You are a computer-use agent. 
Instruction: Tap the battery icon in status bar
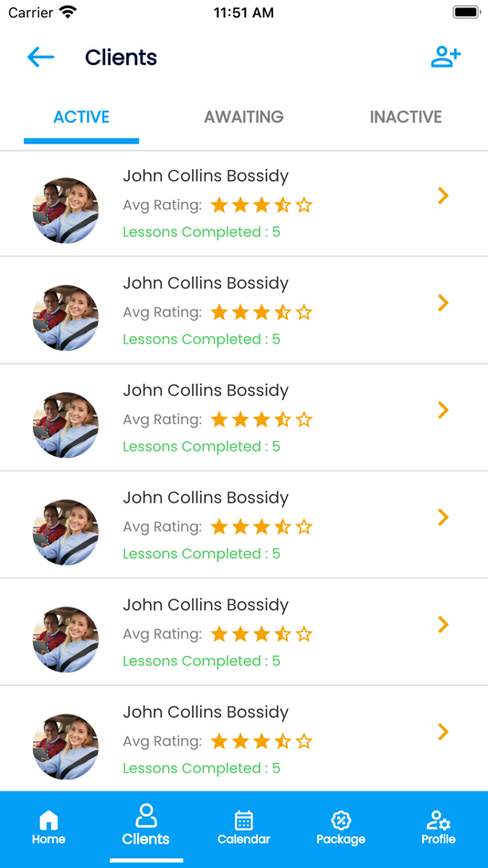(466, 12)
